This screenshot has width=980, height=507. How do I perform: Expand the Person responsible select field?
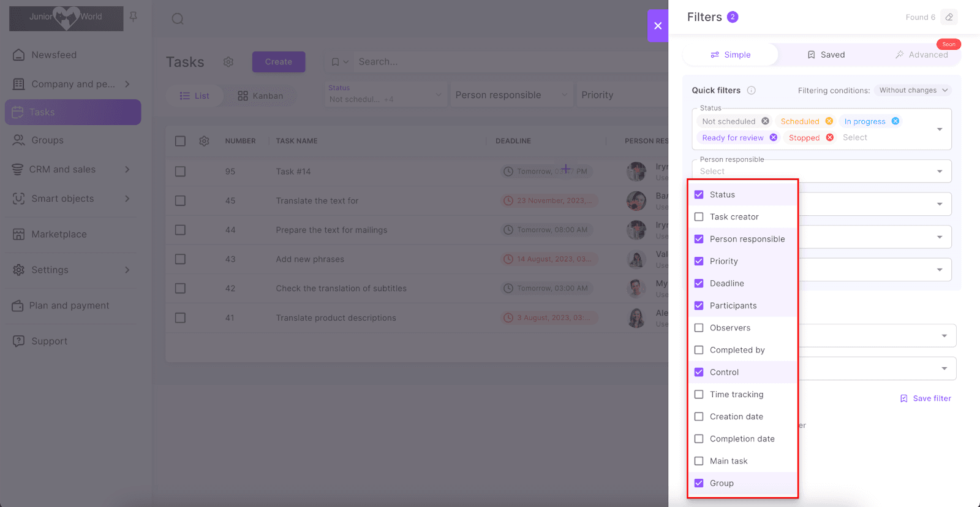(940, 171)
